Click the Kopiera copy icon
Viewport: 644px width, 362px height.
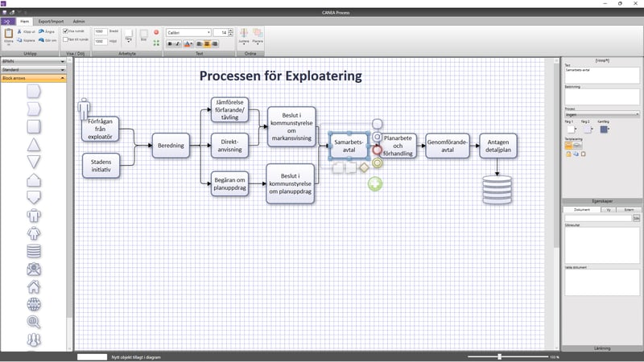click(x=19, y=40)
